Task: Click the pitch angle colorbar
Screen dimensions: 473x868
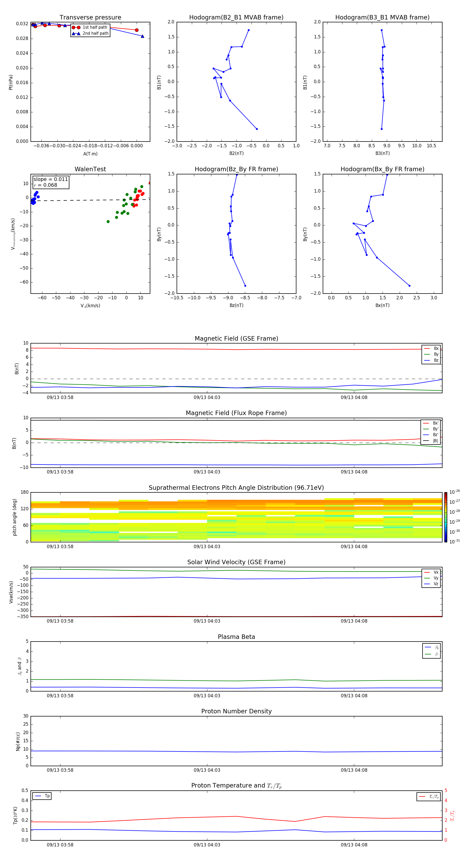Action: click(446, 517)
